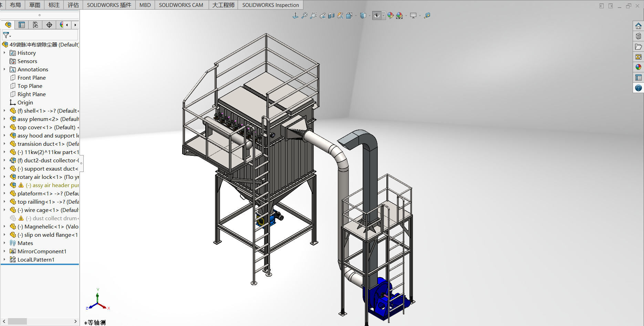Viewport: 644px width, 326px height.
Task: Open the 评估 ribbon tab
Action: (x=73, y=5)
